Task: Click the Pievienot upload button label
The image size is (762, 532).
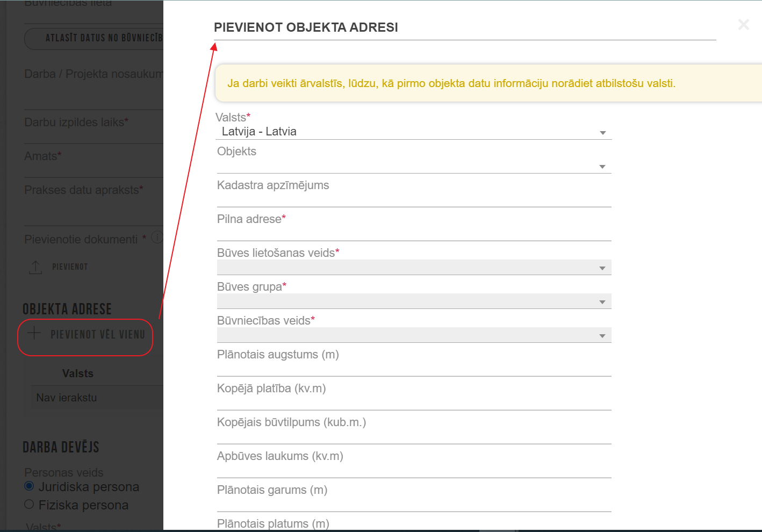Action: pos(70,267)
